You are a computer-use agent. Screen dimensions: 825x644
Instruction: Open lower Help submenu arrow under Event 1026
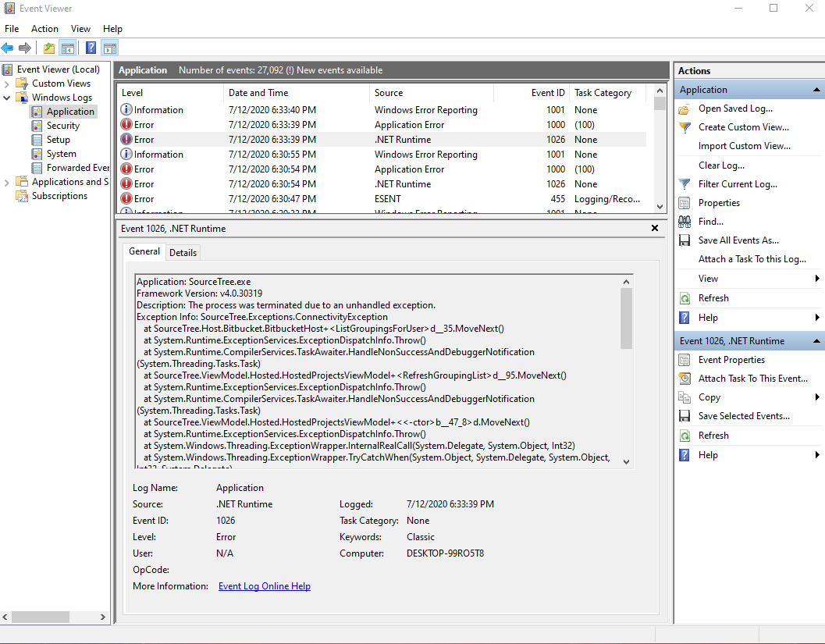(x=817, y=454)
